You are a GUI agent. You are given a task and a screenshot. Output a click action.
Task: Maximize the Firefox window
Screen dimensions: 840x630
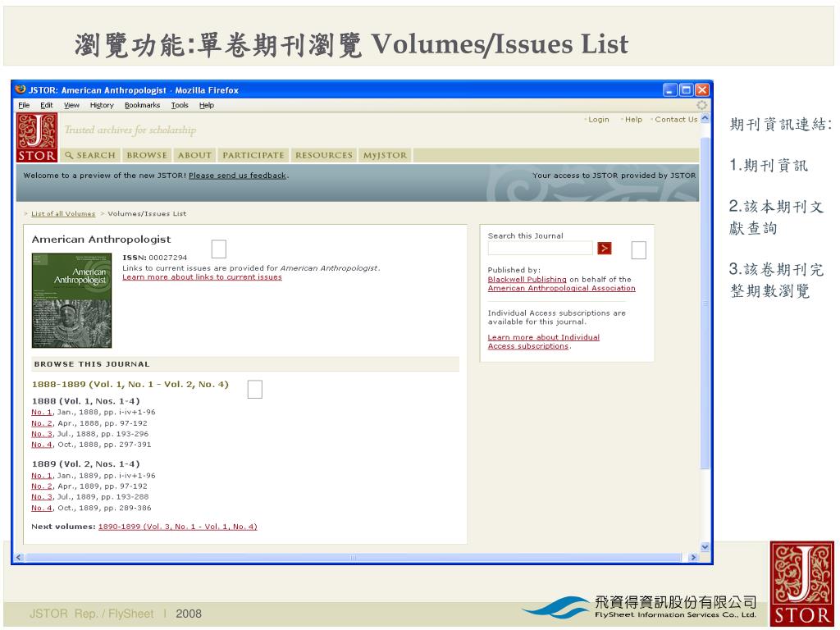pyautogui.click(x=686, y=90)
